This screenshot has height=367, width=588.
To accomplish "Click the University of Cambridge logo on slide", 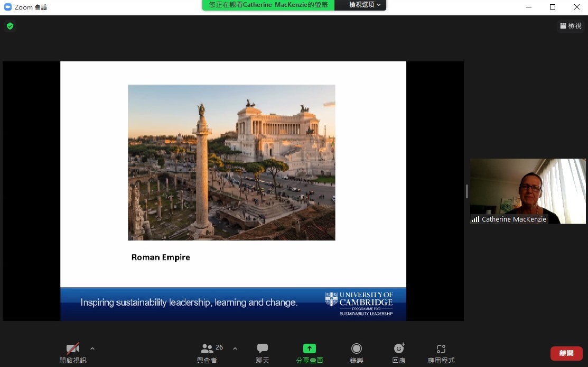I will point(359,304).
